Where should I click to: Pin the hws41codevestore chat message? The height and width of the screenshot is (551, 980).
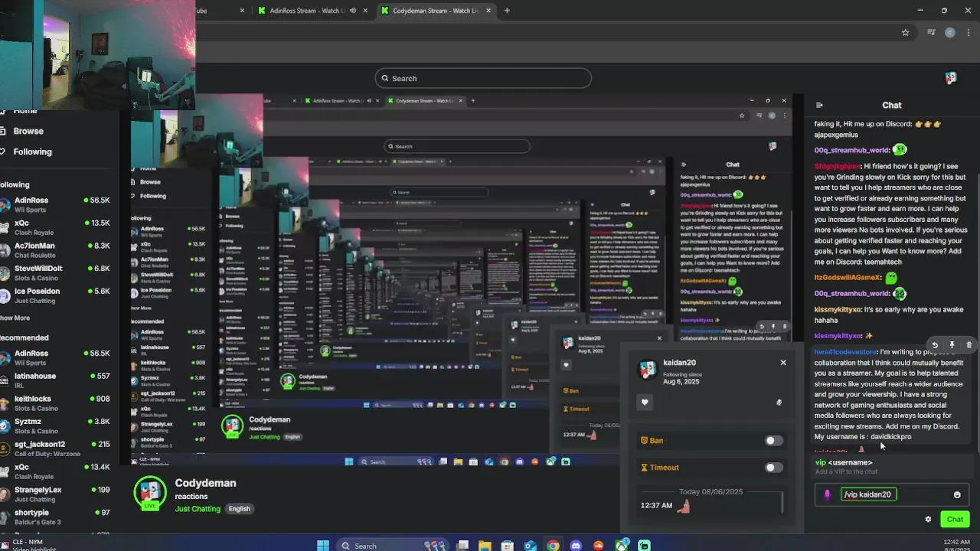pos(952,345)
